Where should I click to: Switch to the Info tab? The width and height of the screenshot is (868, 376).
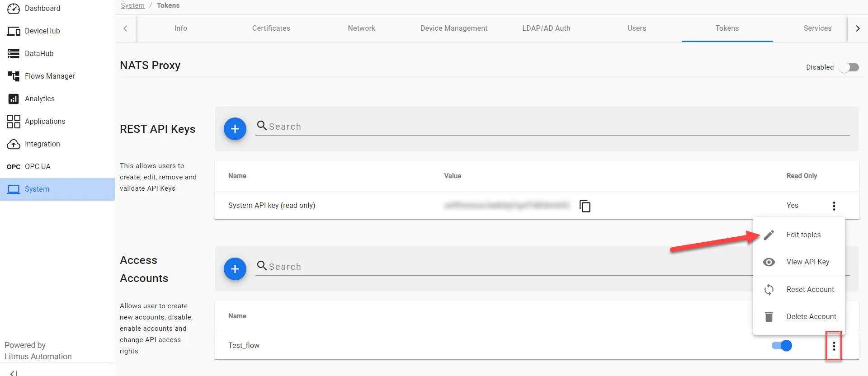click(x=181, y=28)
